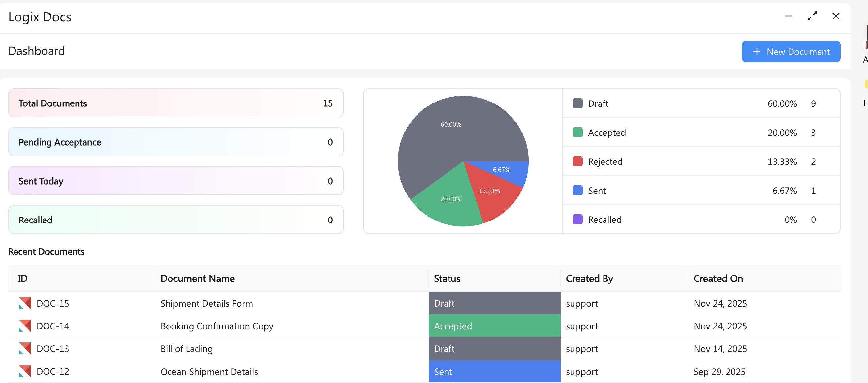
Task: Open the Pending Acceptance card
Action: [175, 142]
